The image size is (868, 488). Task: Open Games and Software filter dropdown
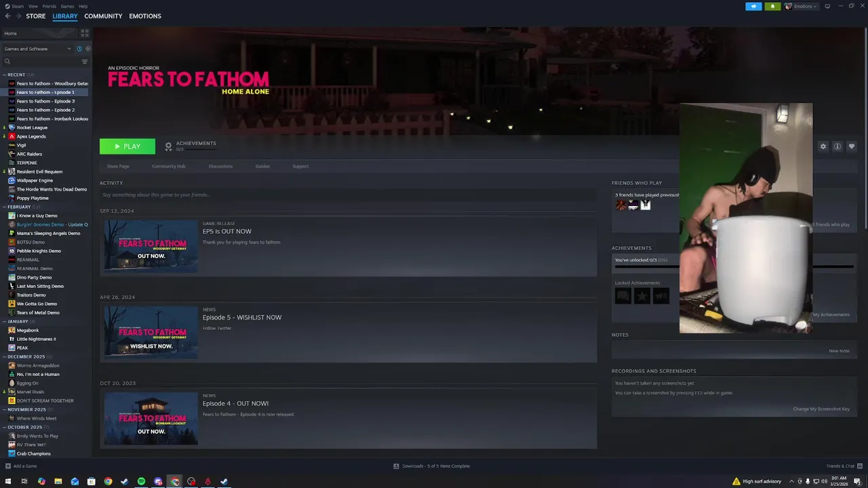click(x=37, y=49)
